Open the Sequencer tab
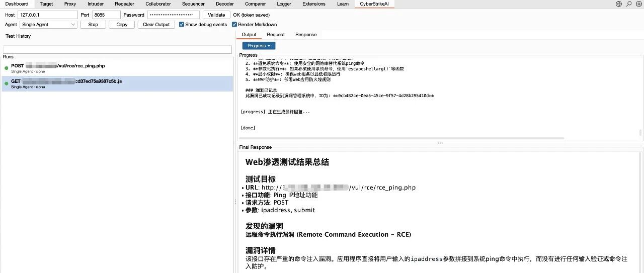The image size is (644, 273). point(193,4)
